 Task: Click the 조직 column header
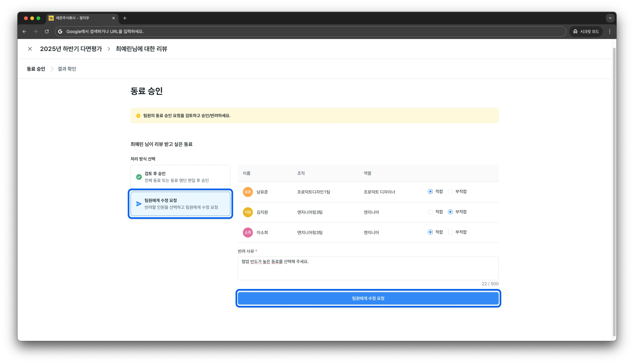(x=301, y=173)
